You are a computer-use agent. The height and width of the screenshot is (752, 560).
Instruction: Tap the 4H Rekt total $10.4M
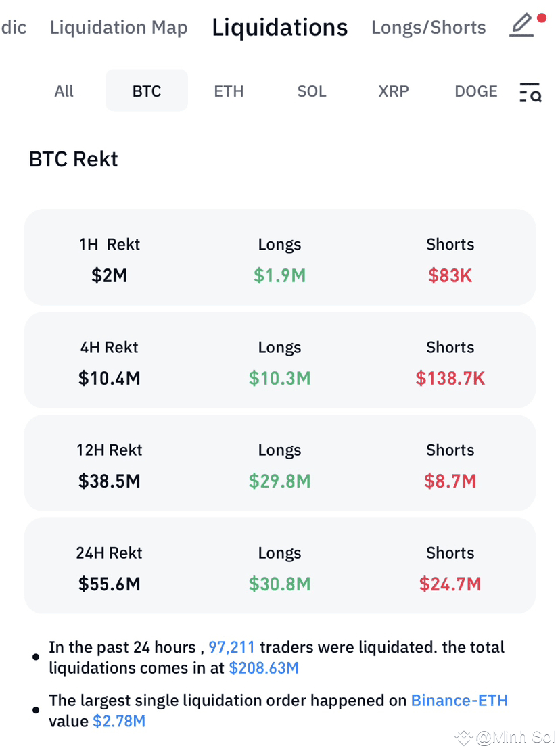[110, 378]
